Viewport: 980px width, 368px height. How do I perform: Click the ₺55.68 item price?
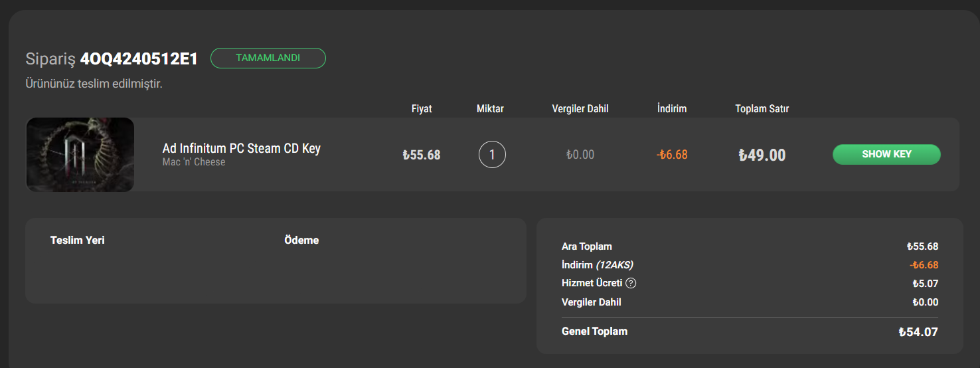click(x=422, y=155)
